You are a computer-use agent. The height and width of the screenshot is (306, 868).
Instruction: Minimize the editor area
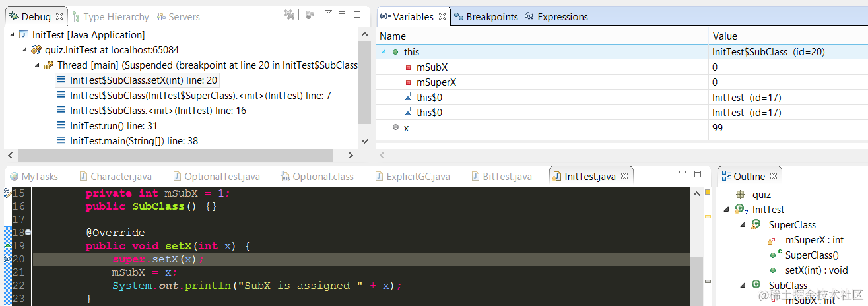683,173
